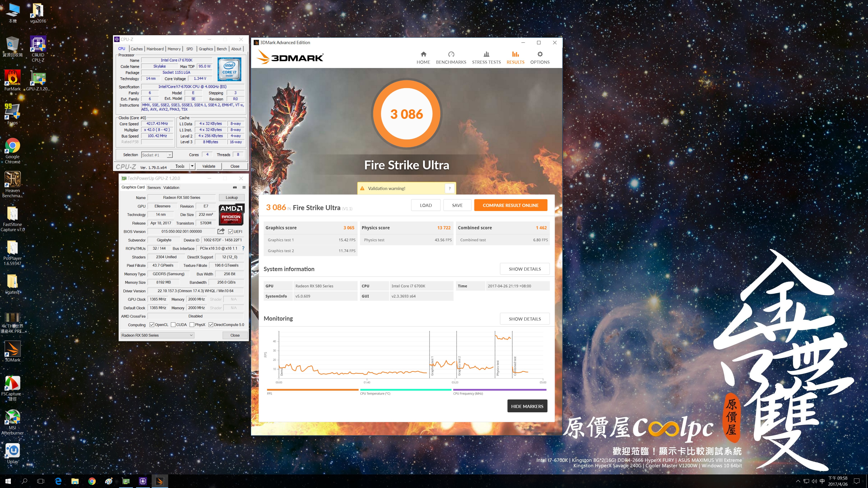Screen dimensions: 868x488
Task: Open Heaven Benchmark desktop icon
Action: click(12, 184)
